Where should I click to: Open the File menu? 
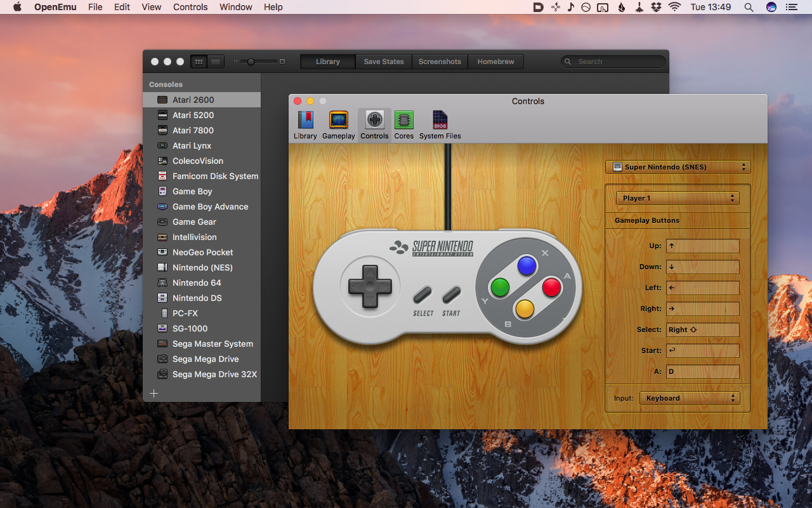(95, 7)
